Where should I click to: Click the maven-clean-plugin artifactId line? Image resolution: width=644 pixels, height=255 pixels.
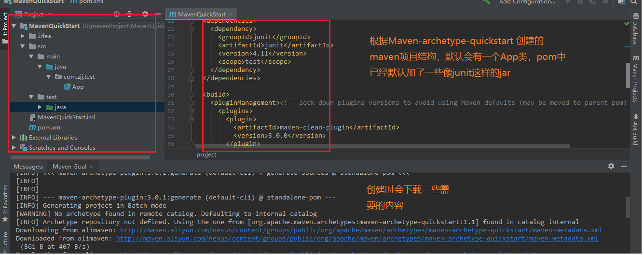pyautogui.click(x=316, y=127)
